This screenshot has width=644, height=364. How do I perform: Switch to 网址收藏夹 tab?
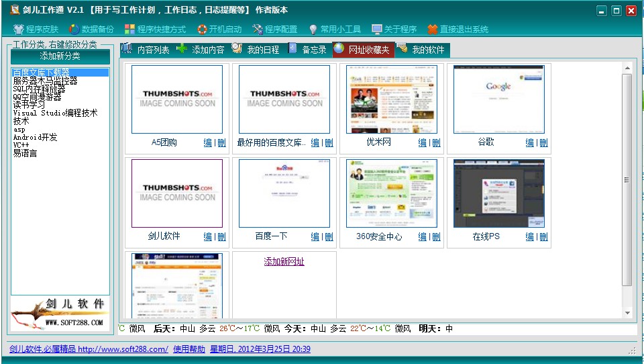(364, 50)
